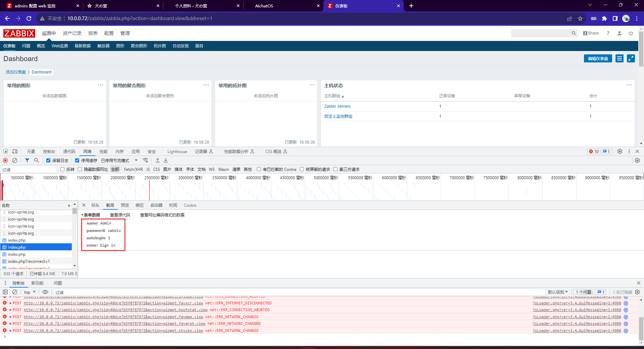Toggle dashboard fullscreen kiosk icon
This screenshot has width=644, height=349.
[631, 58]
